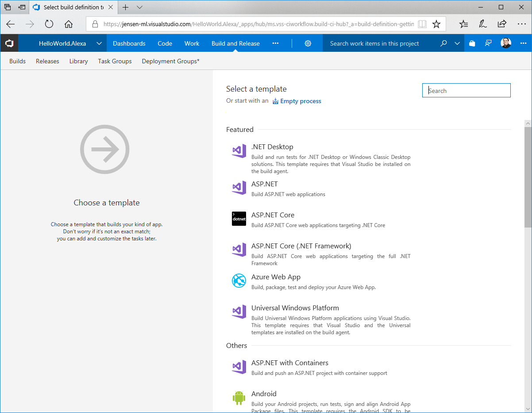
Task: Open the settings gear in navigation bar
Action: [308, 43]
